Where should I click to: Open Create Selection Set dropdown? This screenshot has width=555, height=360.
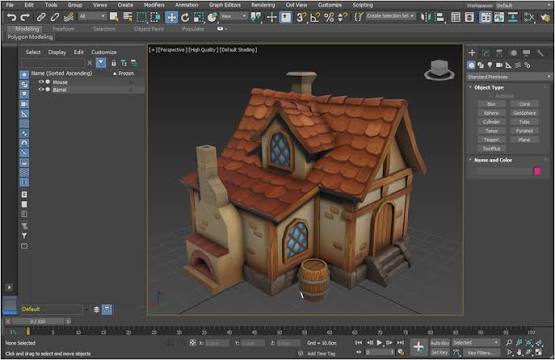pos(390,16)
